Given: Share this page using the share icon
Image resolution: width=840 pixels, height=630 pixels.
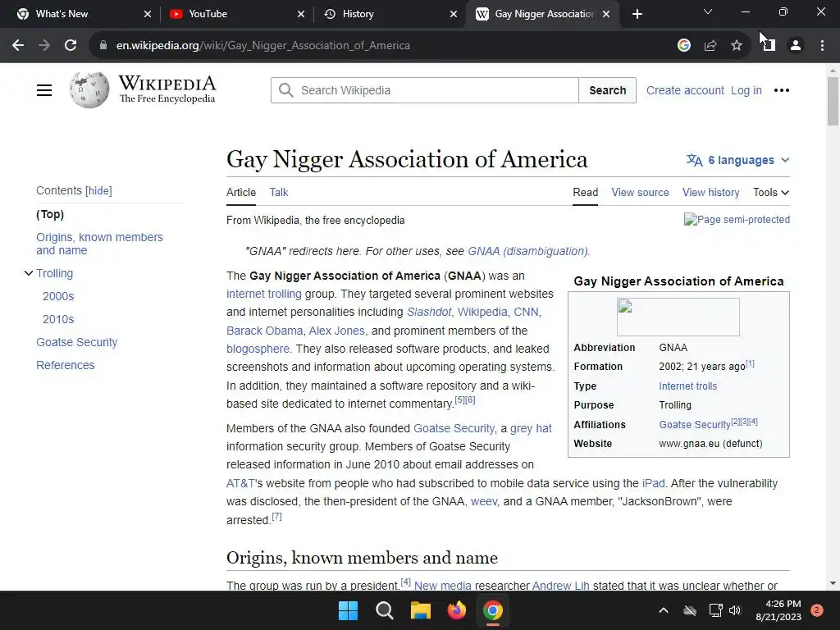Looking at the screenshot, I should tap(710, 46).
